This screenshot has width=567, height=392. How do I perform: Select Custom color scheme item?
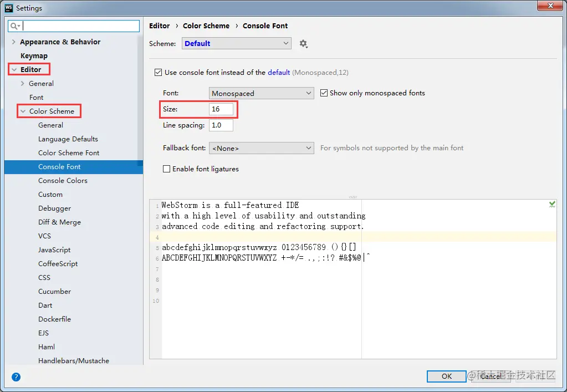tap(50, 195)
